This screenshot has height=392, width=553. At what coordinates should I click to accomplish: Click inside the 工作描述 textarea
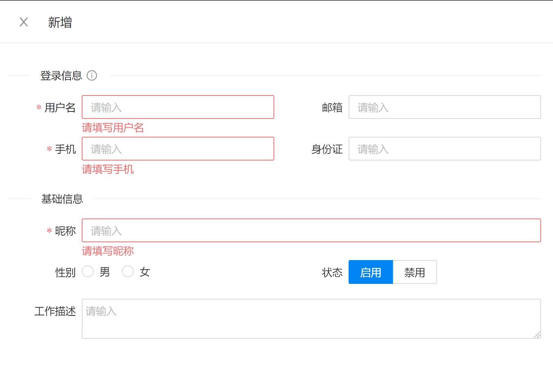coord(311,319)
